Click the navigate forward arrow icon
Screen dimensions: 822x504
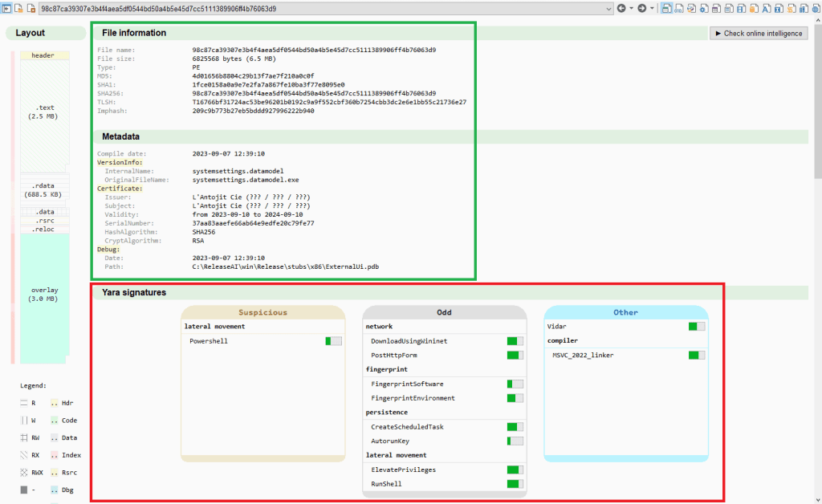click(641, 9)
